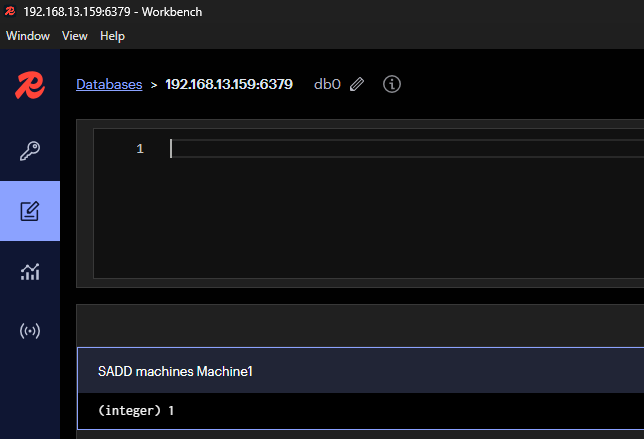Click the 192.168.13.159:6379 breadcrumb name
This screenshot has width=644, height=439.
229,84
